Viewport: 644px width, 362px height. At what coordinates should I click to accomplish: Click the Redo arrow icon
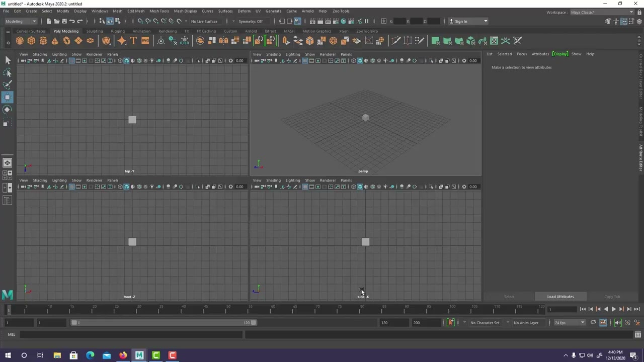79,21
